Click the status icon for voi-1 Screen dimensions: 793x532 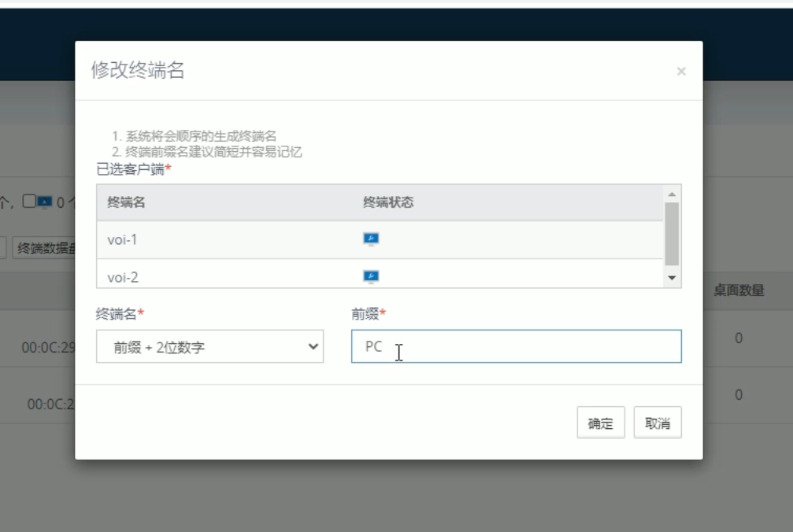(371, 239)
